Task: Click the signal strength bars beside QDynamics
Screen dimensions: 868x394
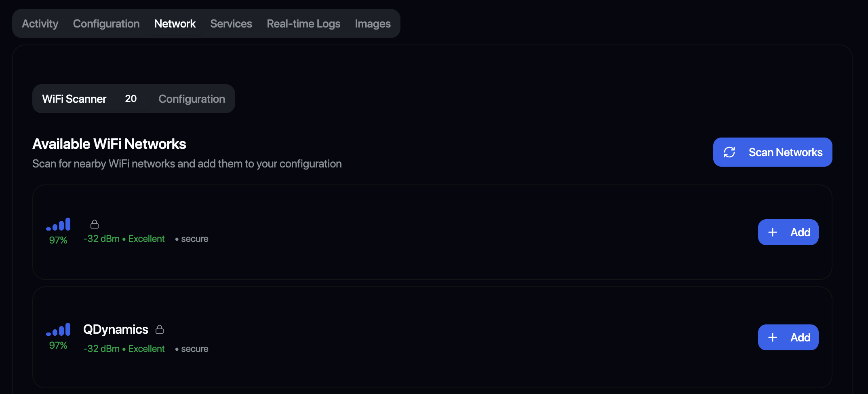Action: (x=59, y=330)
